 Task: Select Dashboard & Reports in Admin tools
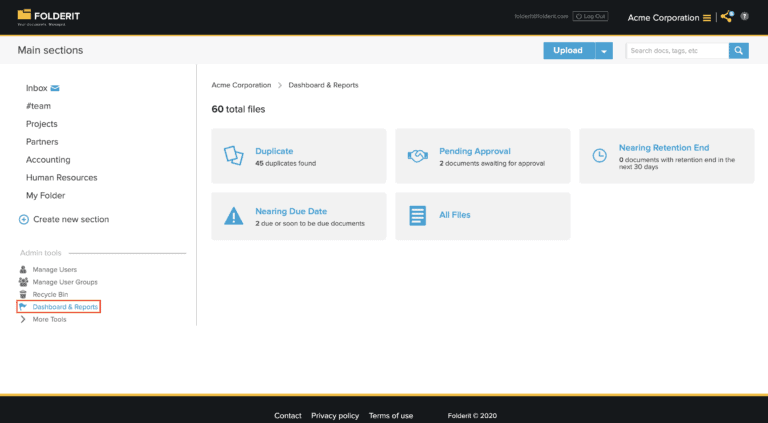point(65,307)
